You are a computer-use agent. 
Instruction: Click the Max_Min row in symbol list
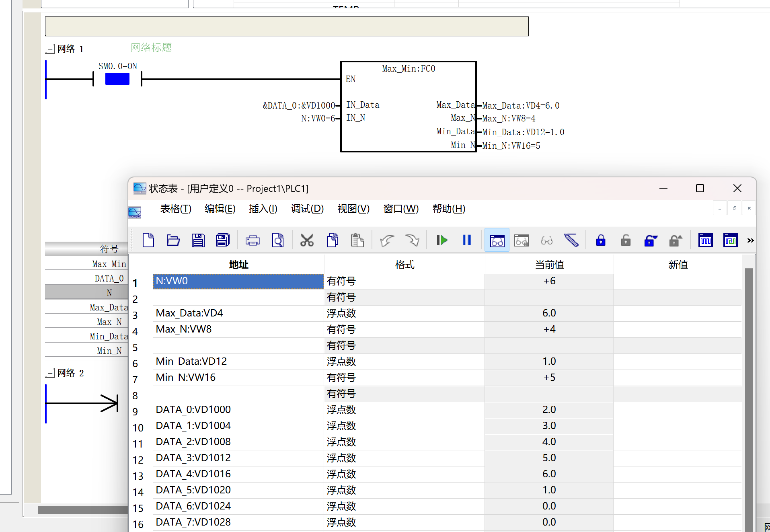tap(86, 264)
